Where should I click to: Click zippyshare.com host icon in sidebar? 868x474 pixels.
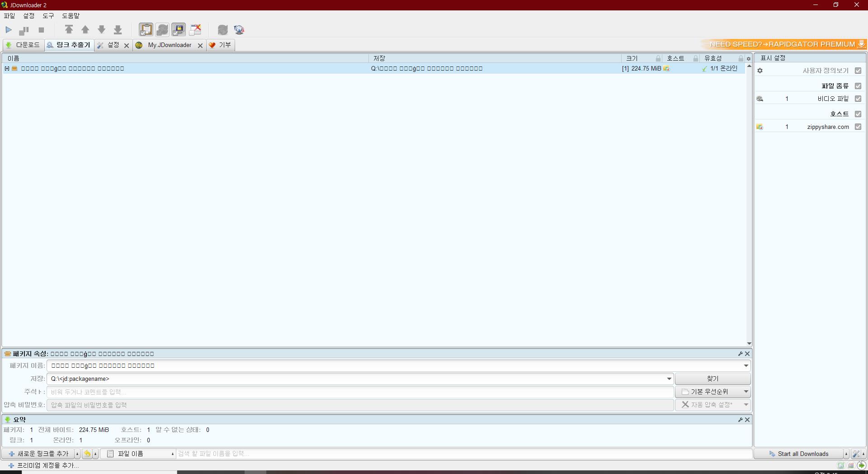click(760, 127)
